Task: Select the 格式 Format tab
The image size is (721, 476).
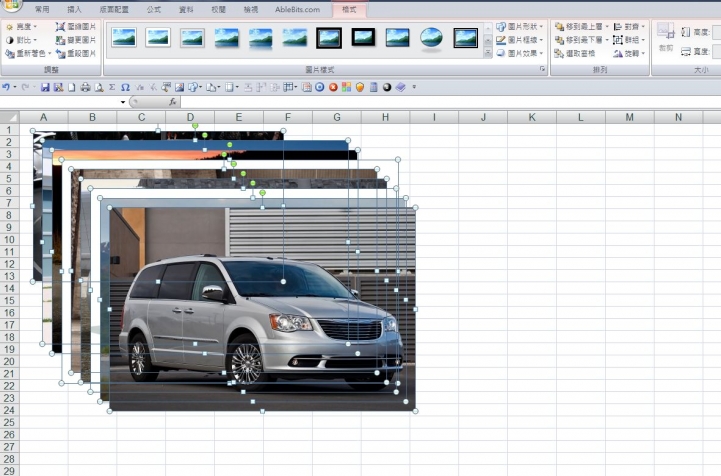Action: pos(349,9)
